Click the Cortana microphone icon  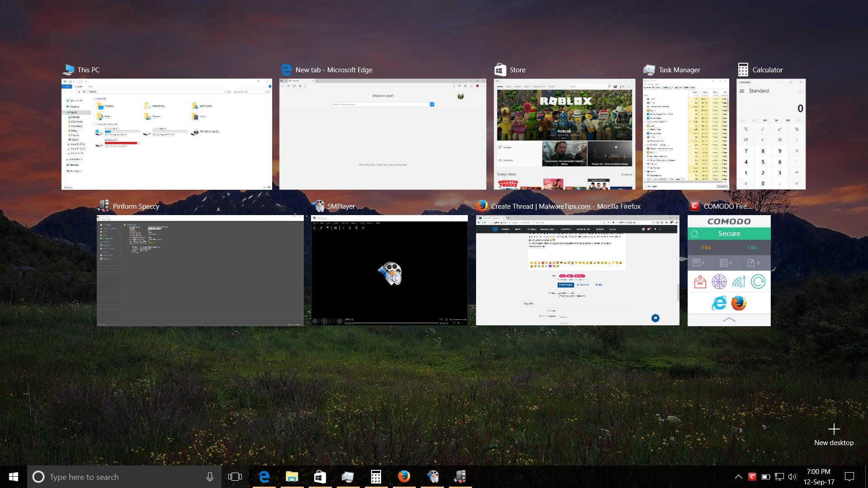[x=210, y=477]
